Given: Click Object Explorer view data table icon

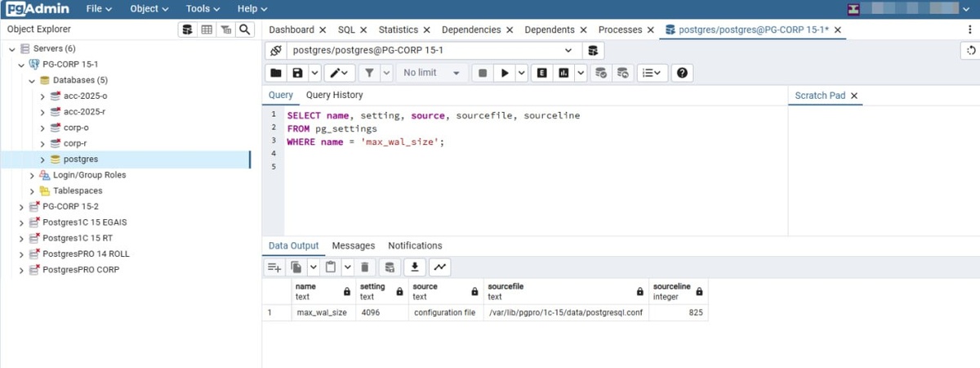Looking at the screenshot, I should 207,29.
